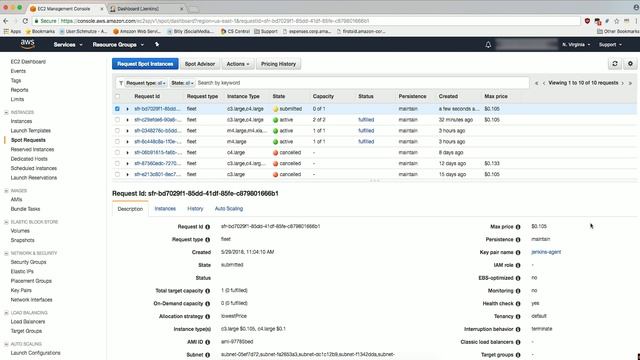The width and height of the screenshot is (640, 360).
Task: Click the AWS logo home icon
Action: pos(27,44)
